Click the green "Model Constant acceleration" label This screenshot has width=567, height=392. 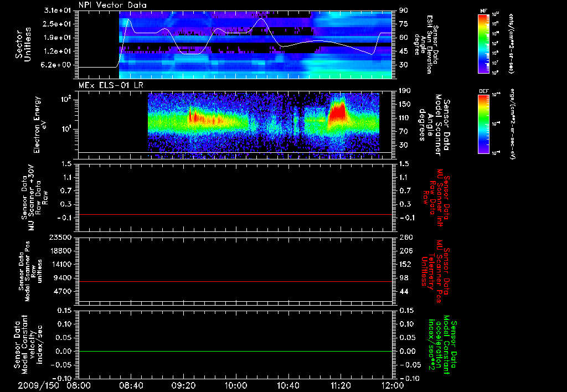(x=442, y=344)
